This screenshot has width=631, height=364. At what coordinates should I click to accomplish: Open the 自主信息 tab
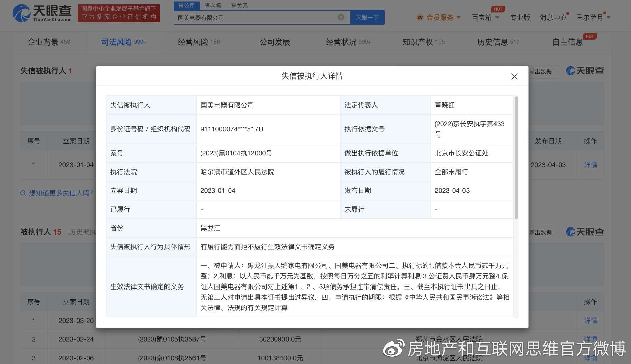point(568,42)
